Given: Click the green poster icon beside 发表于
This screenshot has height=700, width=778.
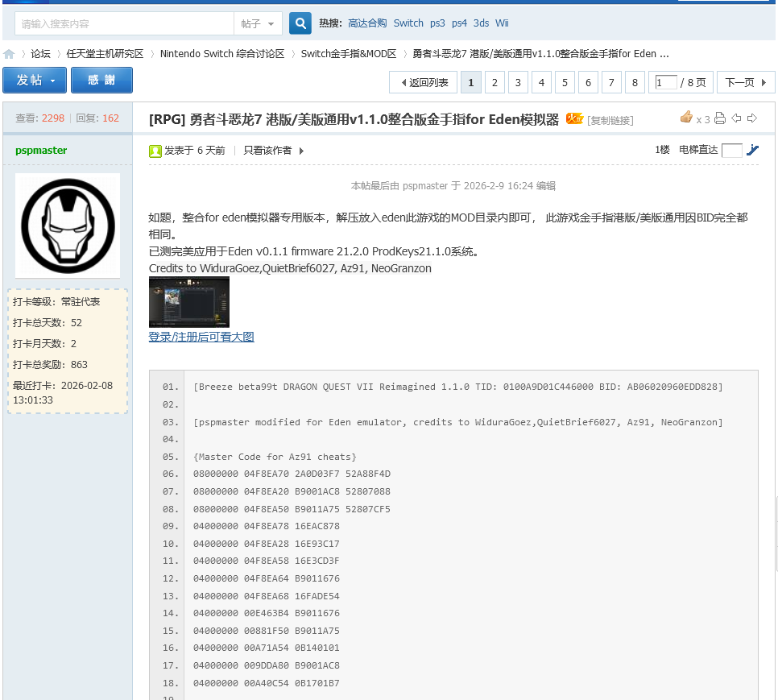Looking at the screenshot, I should click(155, 151).
